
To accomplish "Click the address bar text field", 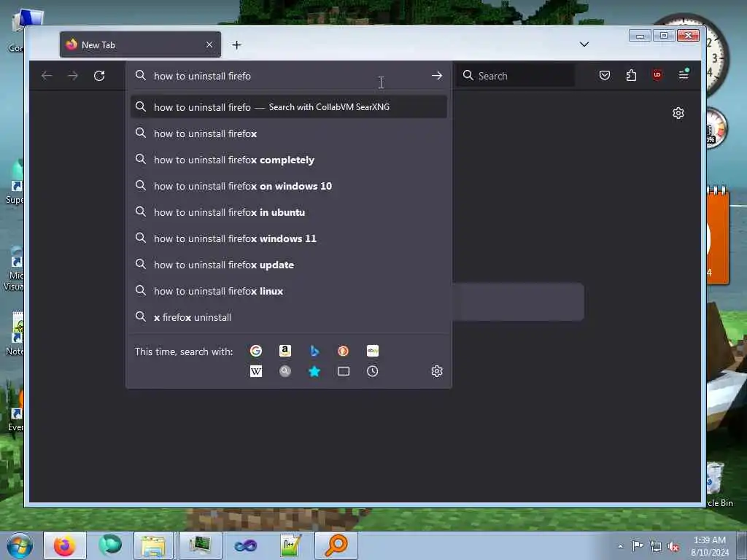I will pyautogui.click(x=289, y=76).
